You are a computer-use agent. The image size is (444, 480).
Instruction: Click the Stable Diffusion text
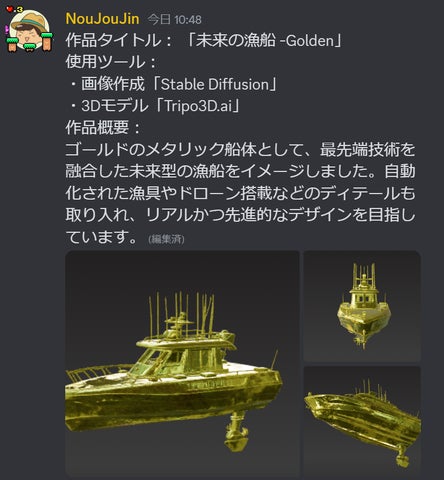pos(215,84)
